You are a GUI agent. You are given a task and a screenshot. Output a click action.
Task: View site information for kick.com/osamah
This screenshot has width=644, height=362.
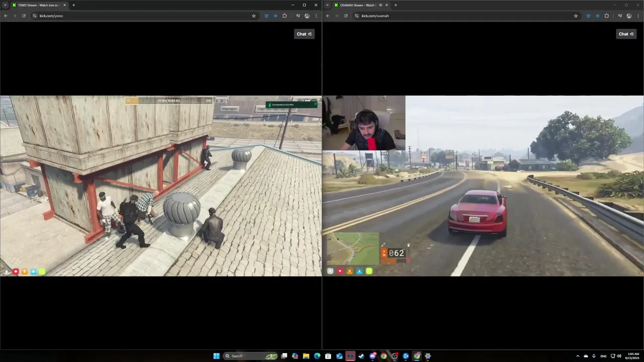coord(357,16)
